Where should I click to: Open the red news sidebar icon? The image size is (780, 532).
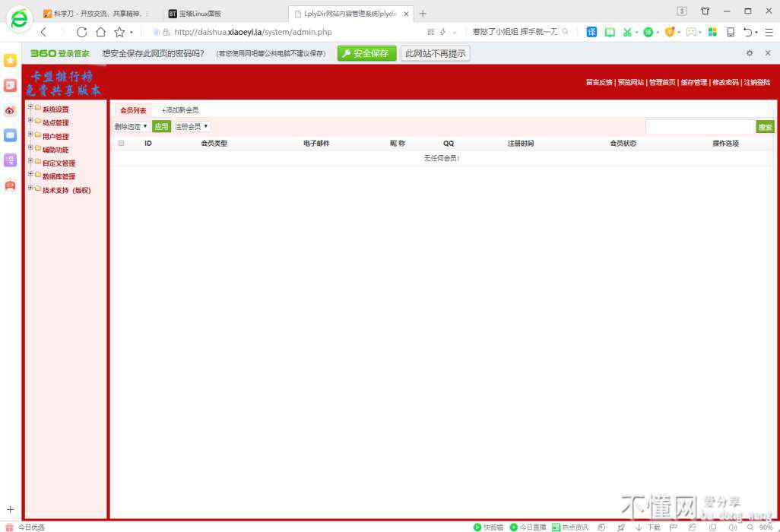click(x=10, y=85)
